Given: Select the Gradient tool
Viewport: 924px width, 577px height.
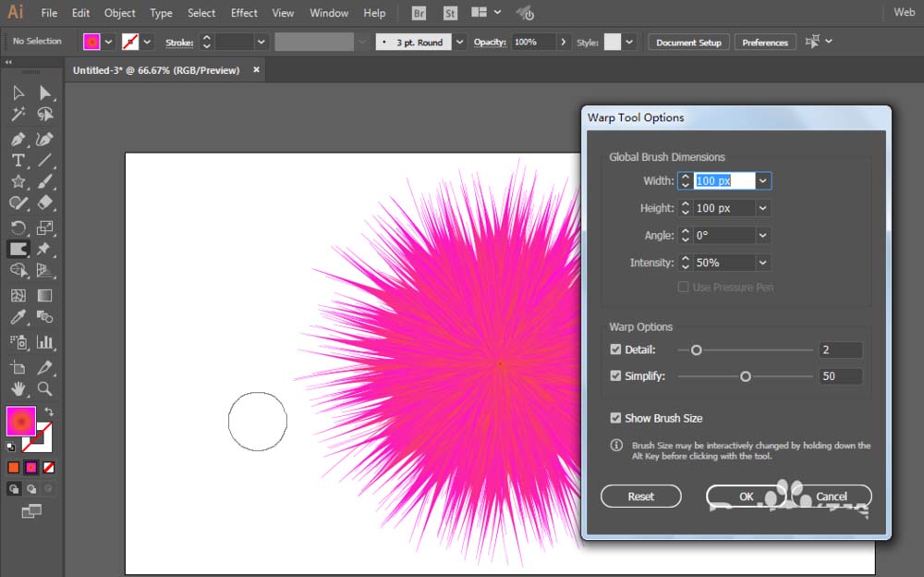Looking at the screenshot, I should 44,296.
